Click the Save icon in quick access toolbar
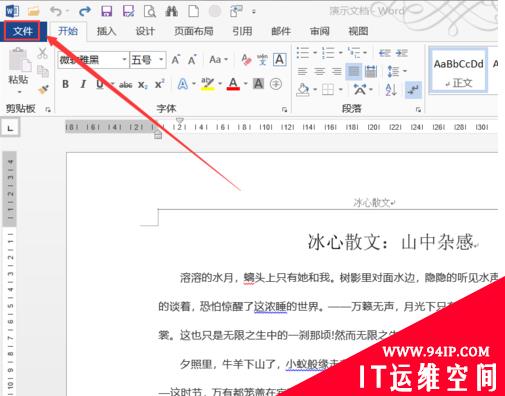This screenshot has width=505, height=396. (107, 11)
